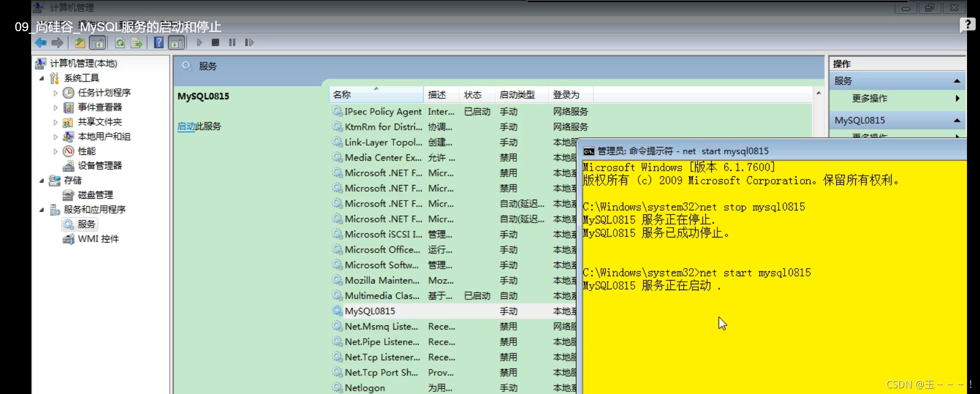Image resolution: width=980 pixels, height=394 pixels.
Task: Collapse the 系统工具 tree node
Action: coord(42,78)
